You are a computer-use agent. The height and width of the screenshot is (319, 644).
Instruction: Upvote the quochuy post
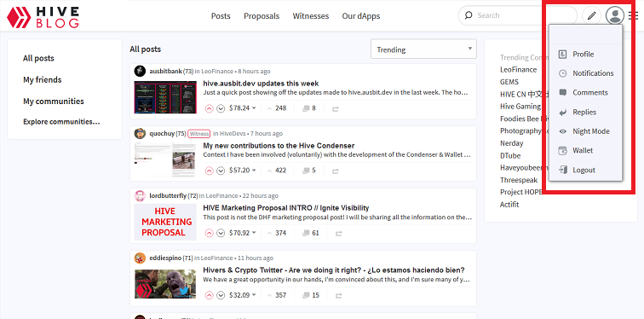[x=209, y=171]
